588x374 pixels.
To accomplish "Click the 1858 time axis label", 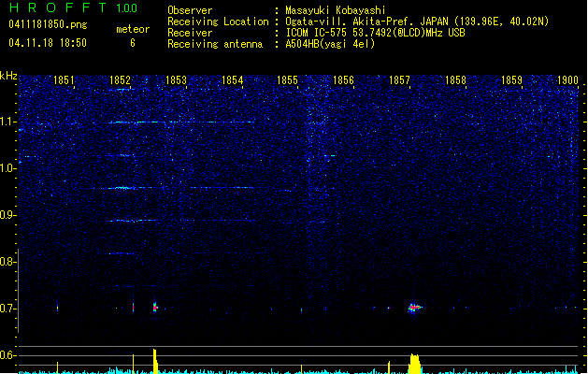I will click(x=455, y=79).
